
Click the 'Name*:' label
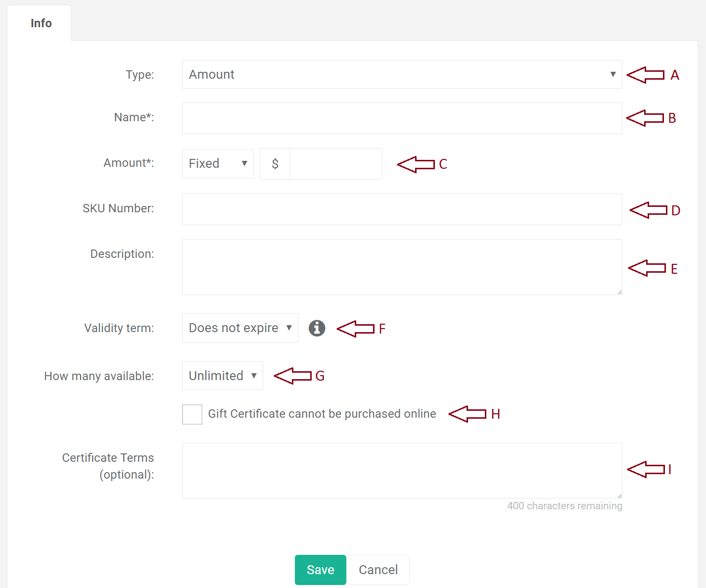pos(134,117)
